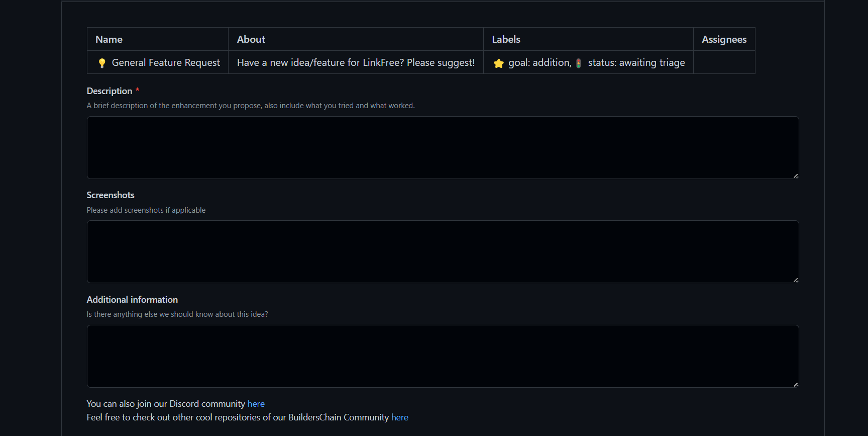Image resolution: width=868 pixels, height=436 pixels.
Task: Open the Discord community here link
Action: point(256,404)
